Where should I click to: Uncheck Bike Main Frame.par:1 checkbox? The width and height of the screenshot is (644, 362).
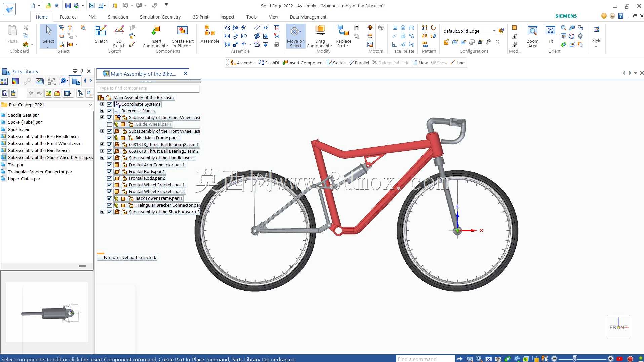click(x=109, y=138)
